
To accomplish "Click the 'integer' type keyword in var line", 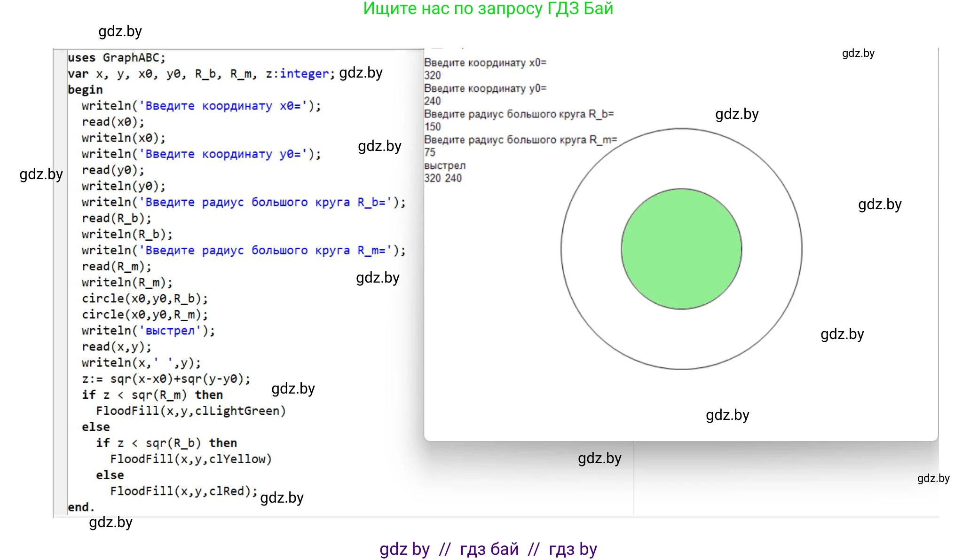I will click(304, 74).
